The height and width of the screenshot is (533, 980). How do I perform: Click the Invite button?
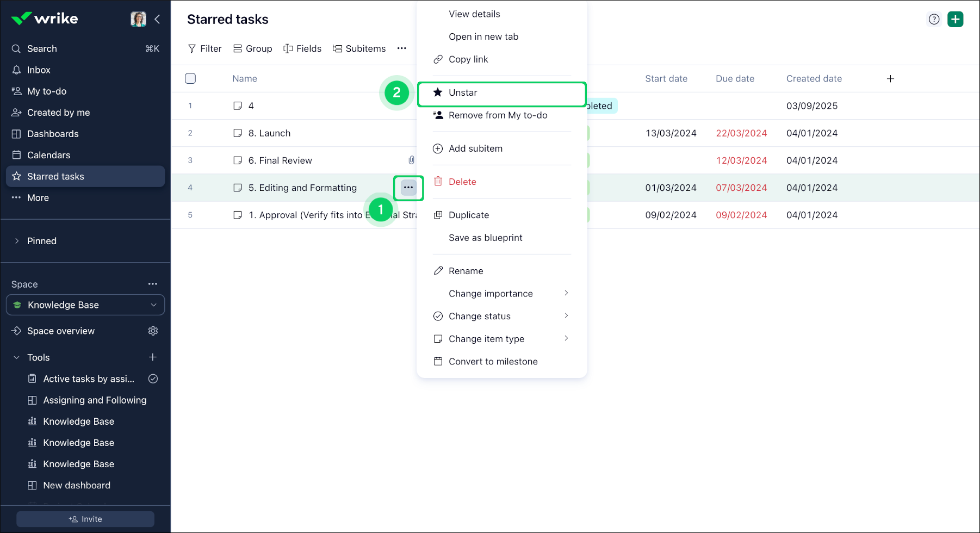coord(85,519)
